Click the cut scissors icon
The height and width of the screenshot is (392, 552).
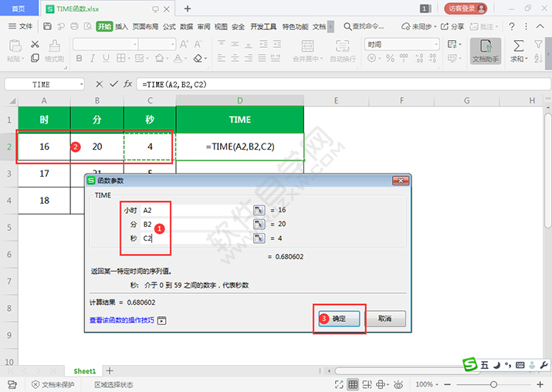click(x=35, y=44)
